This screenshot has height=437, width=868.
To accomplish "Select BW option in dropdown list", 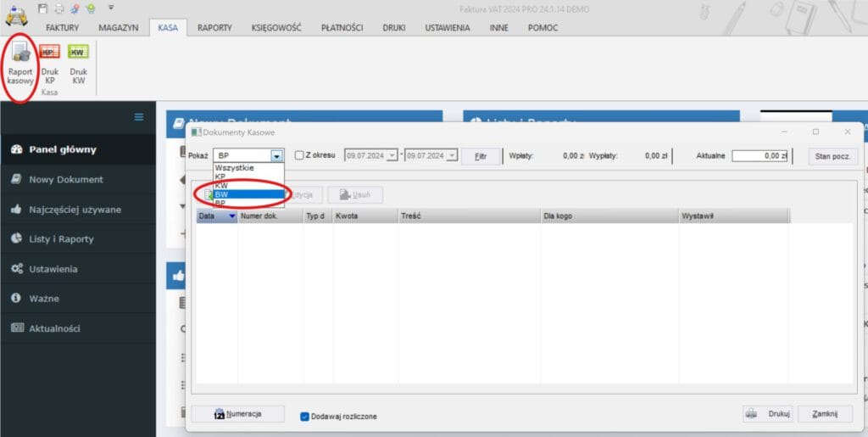I will click(248, 194).
